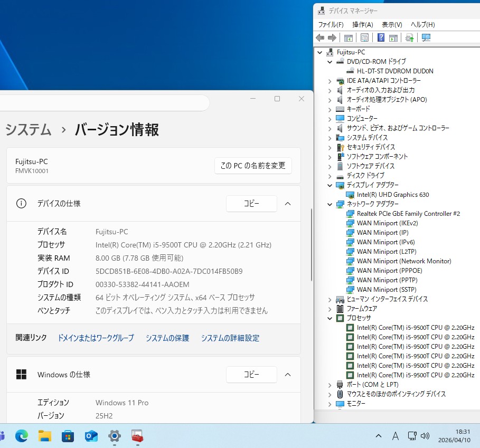Collapse the プロセッサ tree node
The image size is (480, 448).
point(330,318)
